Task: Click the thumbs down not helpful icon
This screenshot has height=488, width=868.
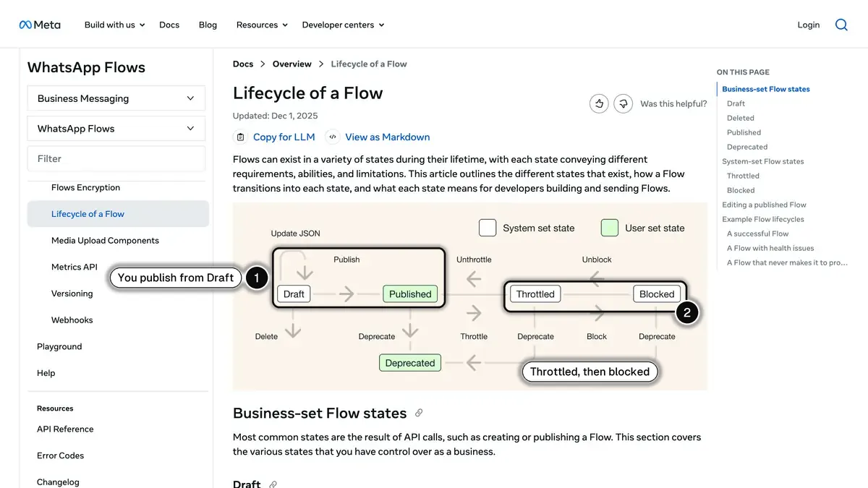Action: (623, 103)
